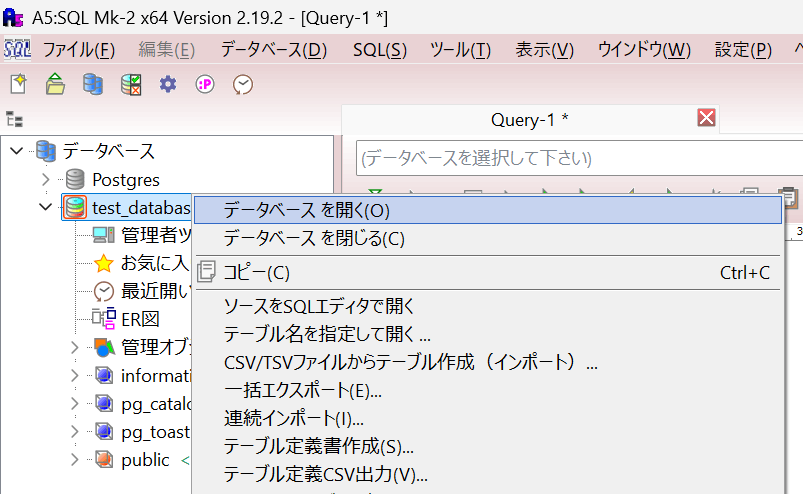Collapse the test_database node
Screen dimensions: 803x494
46,207
